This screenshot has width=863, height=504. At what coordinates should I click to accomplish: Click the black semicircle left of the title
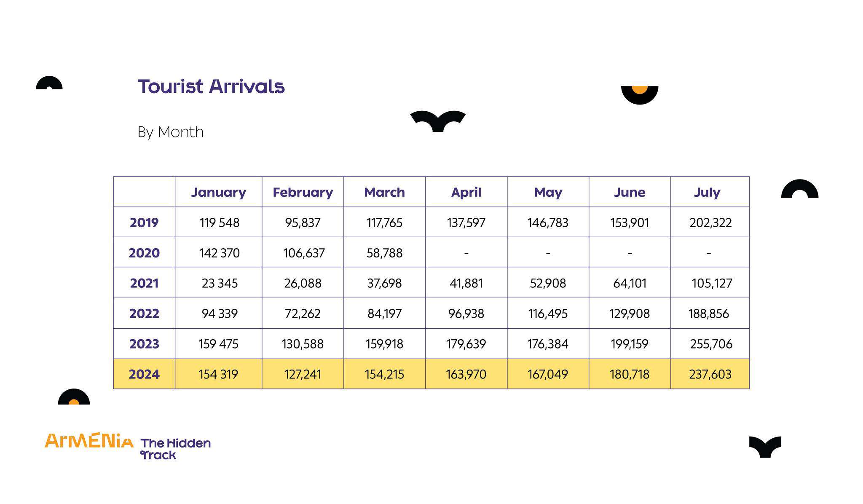click(49, 83)
